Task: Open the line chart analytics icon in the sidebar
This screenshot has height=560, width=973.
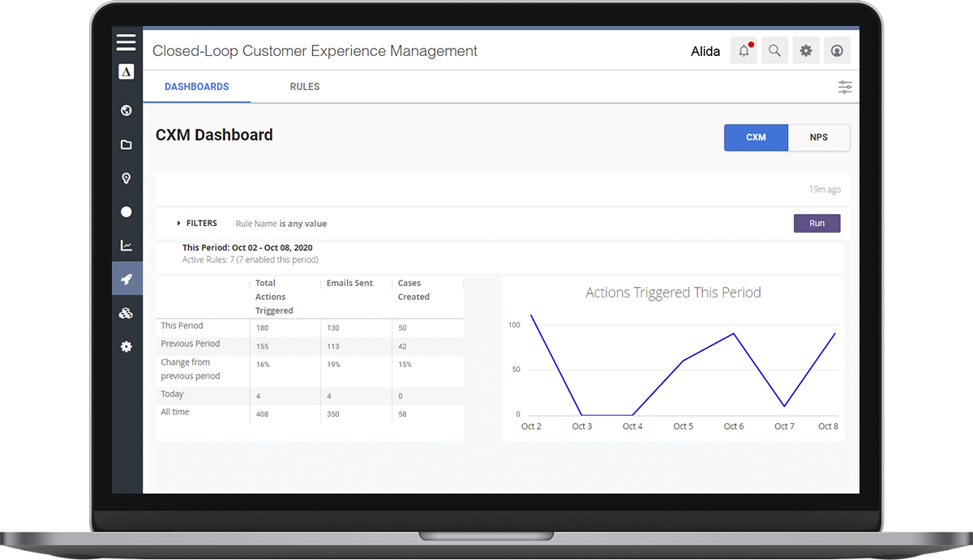Action: coord(126,246)
